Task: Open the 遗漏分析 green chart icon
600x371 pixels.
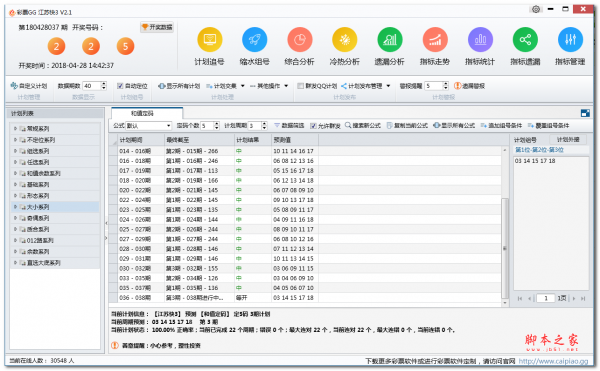Action: tap(390, 39)
